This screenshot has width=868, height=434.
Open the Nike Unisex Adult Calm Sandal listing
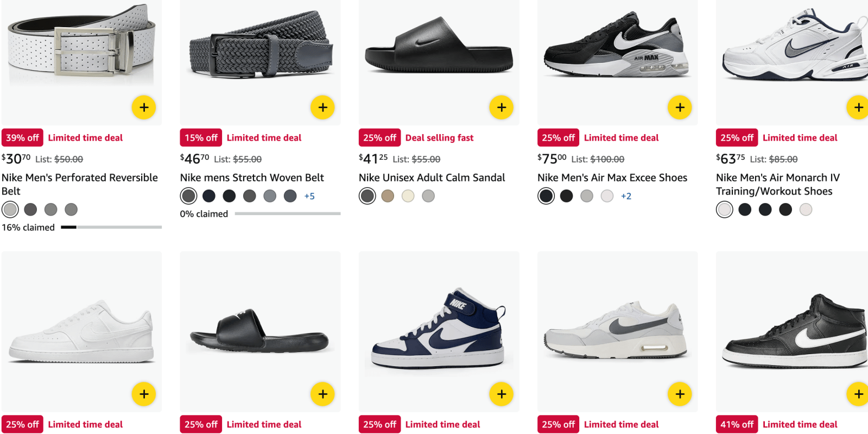click(x=431, y=177)
